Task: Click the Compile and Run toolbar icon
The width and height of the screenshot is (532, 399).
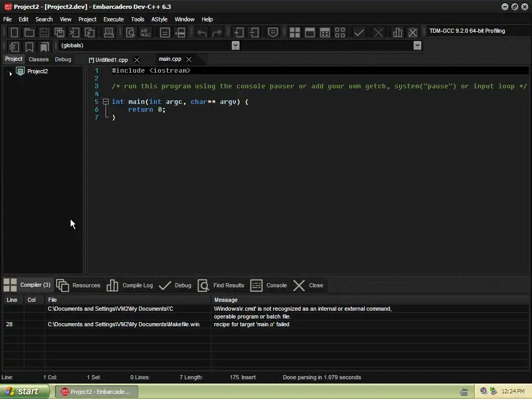Action: (x=325, y=33)
